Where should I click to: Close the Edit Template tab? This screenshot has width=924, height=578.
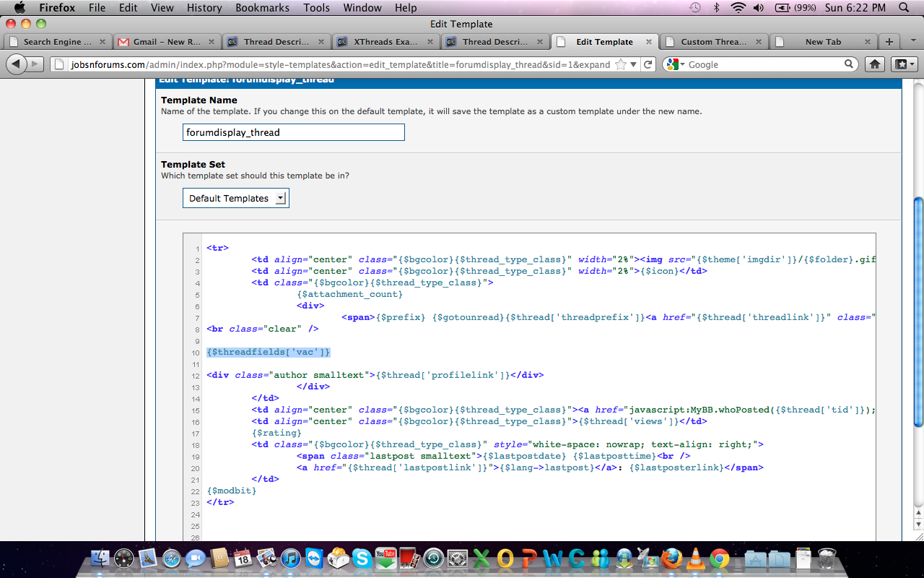[x=649, y=42]
